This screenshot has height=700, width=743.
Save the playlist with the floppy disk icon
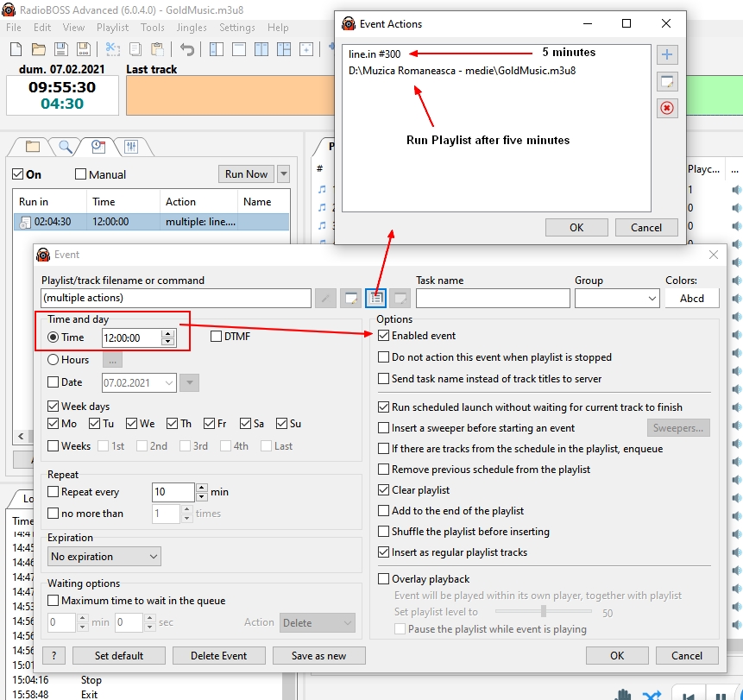coord(60,49)
